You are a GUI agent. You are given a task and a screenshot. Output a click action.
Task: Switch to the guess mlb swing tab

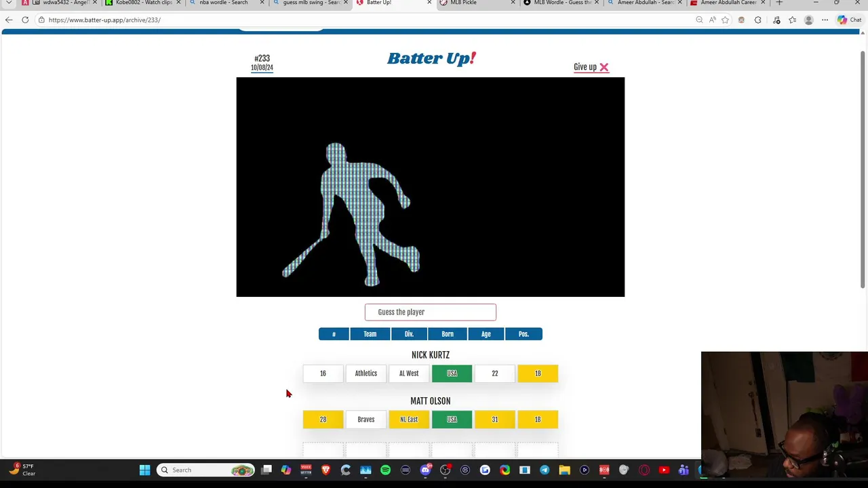click(x=311, y=3)
